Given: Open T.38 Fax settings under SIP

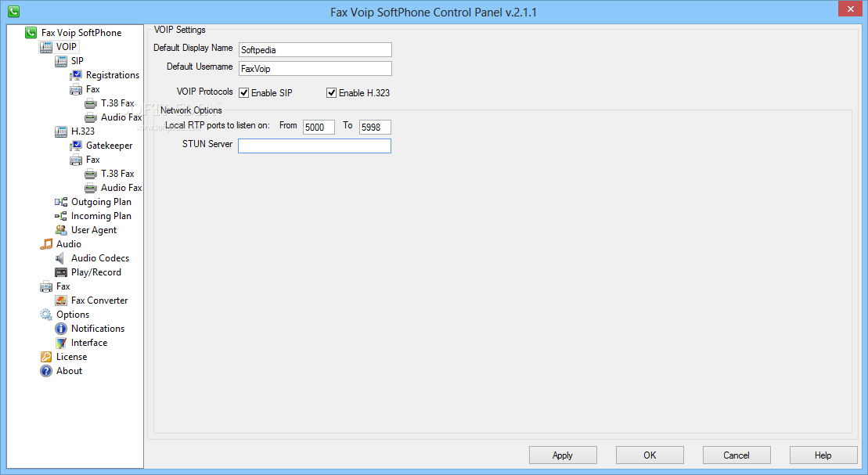Looking at the screenshot, I should 117,103.
